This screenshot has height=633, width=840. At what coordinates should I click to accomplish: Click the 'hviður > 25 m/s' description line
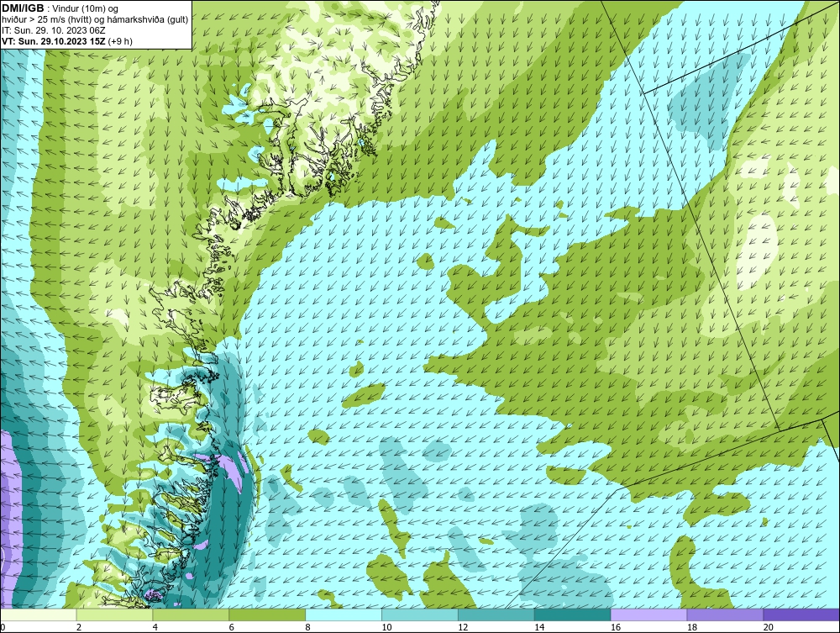click(x=95, y=20)
